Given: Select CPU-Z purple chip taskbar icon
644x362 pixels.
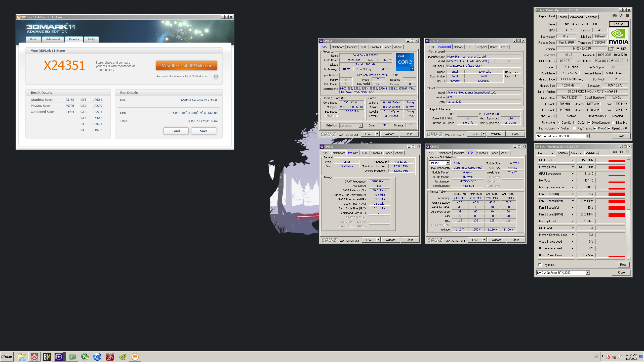Looking at the screenshot, I should (x=59, y=357).
